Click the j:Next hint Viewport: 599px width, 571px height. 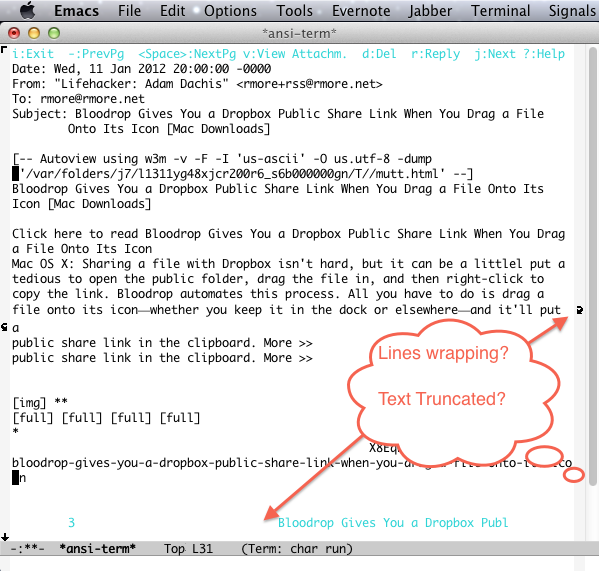pos(495,54)
